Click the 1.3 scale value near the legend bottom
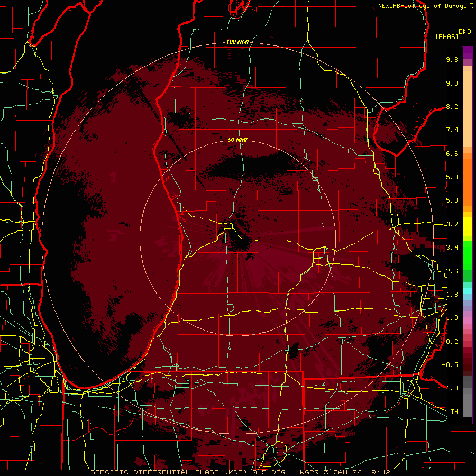The image size is (476, 476). 452,388
